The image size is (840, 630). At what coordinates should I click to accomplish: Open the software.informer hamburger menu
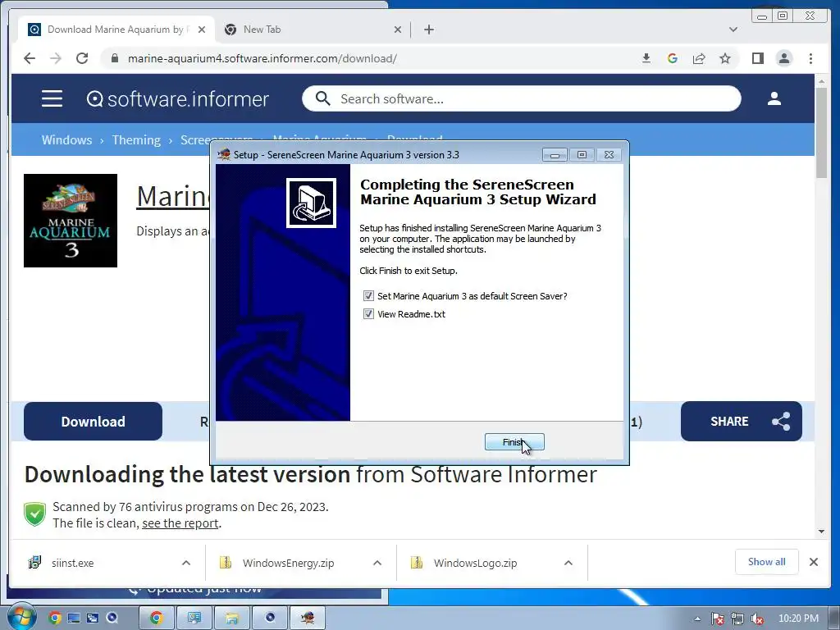point(52,98)
